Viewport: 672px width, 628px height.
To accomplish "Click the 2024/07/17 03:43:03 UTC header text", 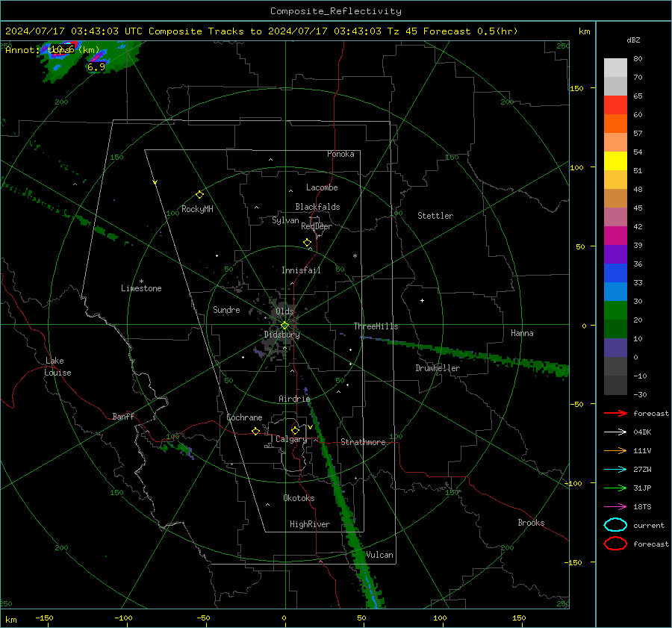I will pos(74,31).
